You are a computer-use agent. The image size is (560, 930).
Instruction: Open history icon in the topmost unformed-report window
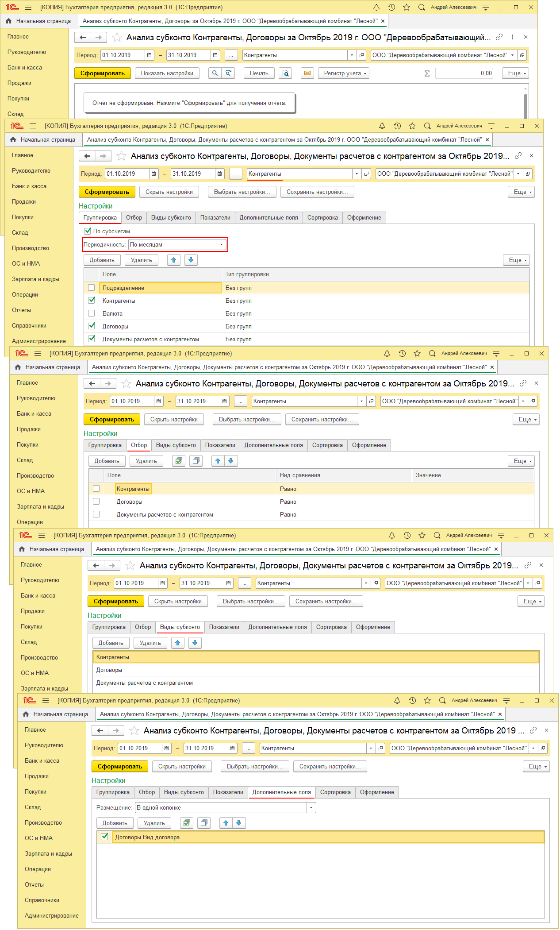coord(391,8)
